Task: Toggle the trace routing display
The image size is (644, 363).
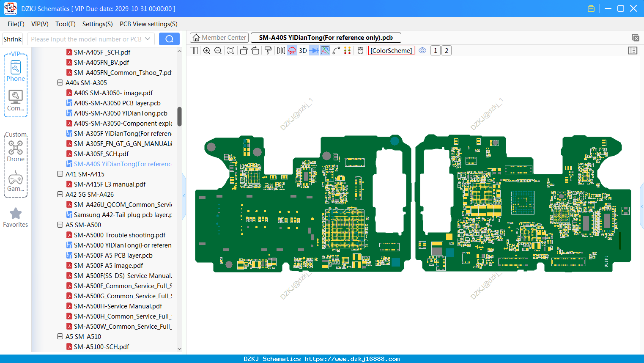Action: 325,51
